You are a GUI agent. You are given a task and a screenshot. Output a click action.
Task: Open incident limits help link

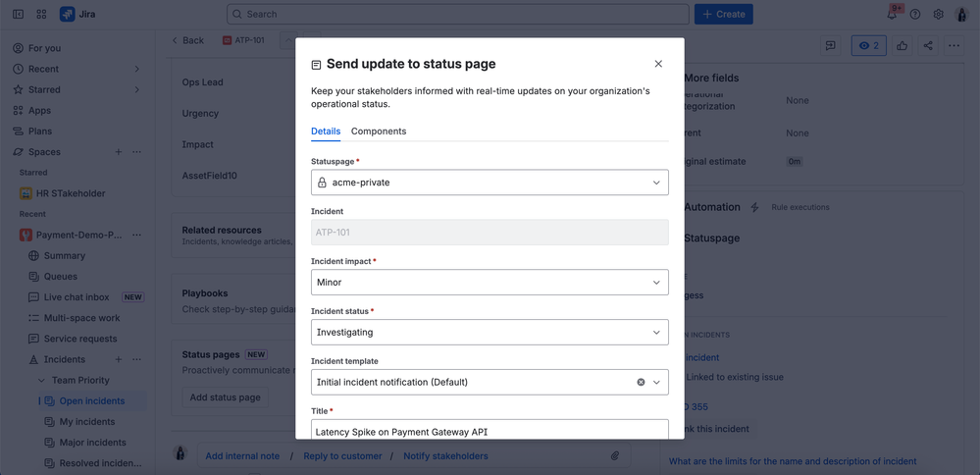tap(793, 461)
